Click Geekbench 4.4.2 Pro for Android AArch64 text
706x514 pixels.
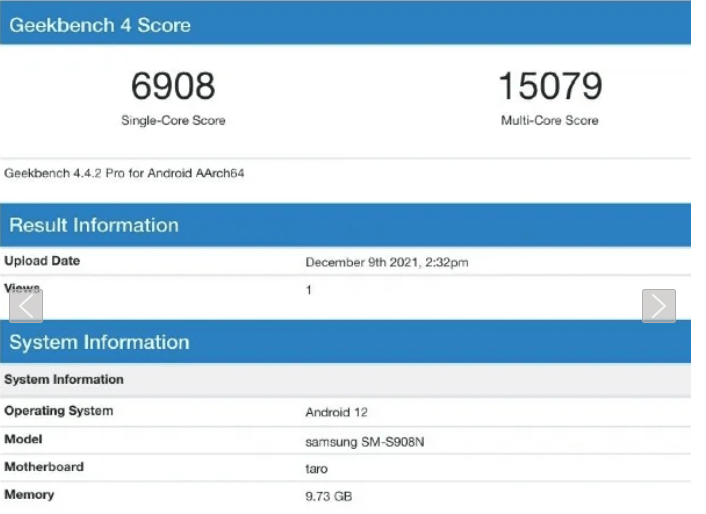pos(124,173)
